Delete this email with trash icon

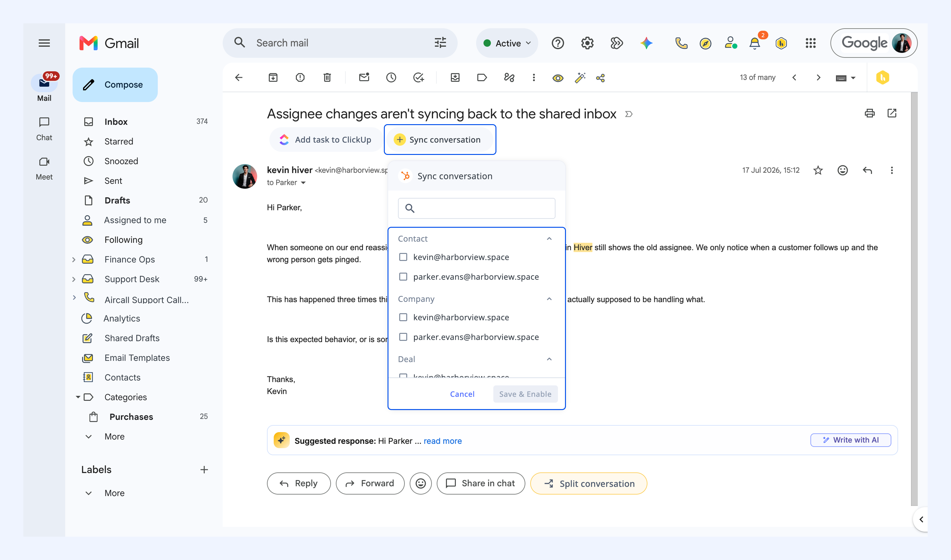pos(327,78)
